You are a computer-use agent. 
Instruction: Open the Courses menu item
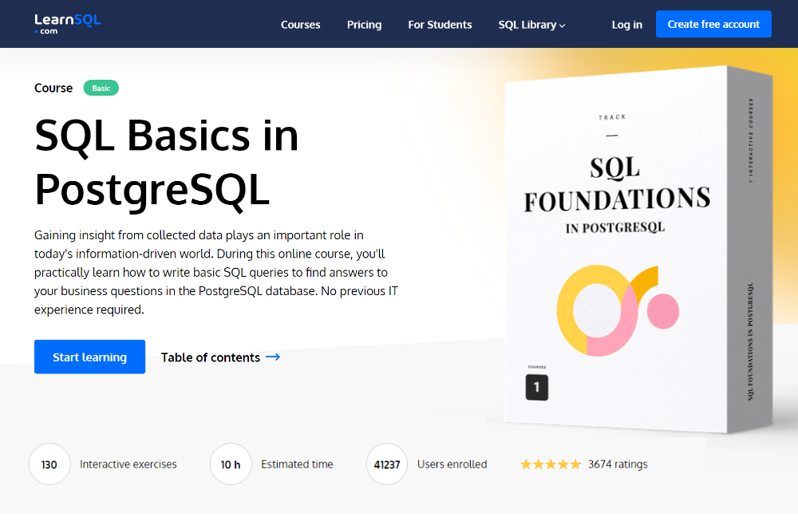click(300, 25)
